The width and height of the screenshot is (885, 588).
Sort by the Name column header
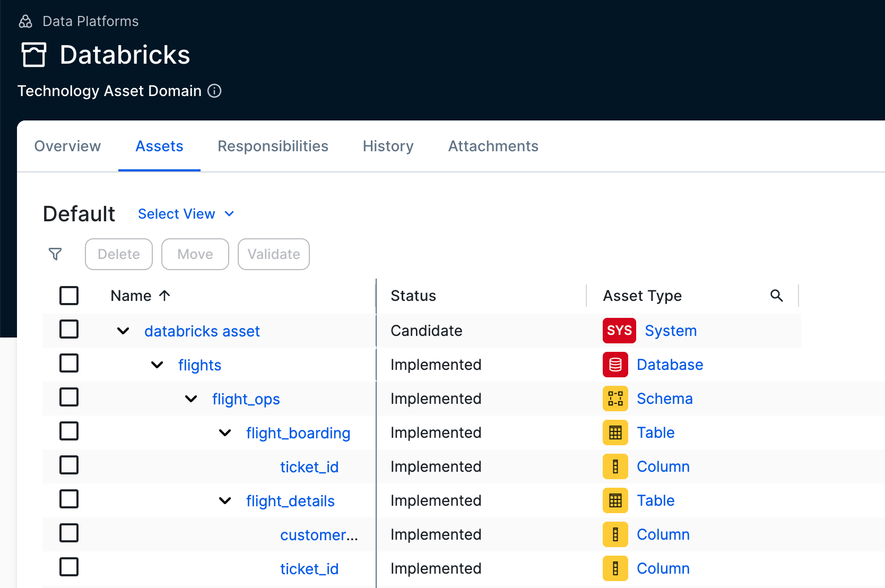pos(132,296)
